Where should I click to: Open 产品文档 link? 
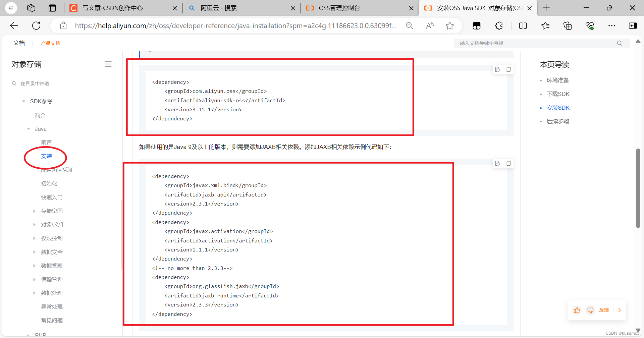(x=51, y=43)
